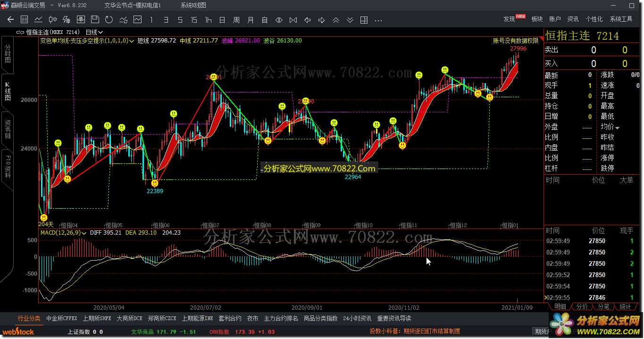Image resolution: width=644 pixels, height=339 pixels.
Task: Select the 1h period button
Action: [208, 20]
